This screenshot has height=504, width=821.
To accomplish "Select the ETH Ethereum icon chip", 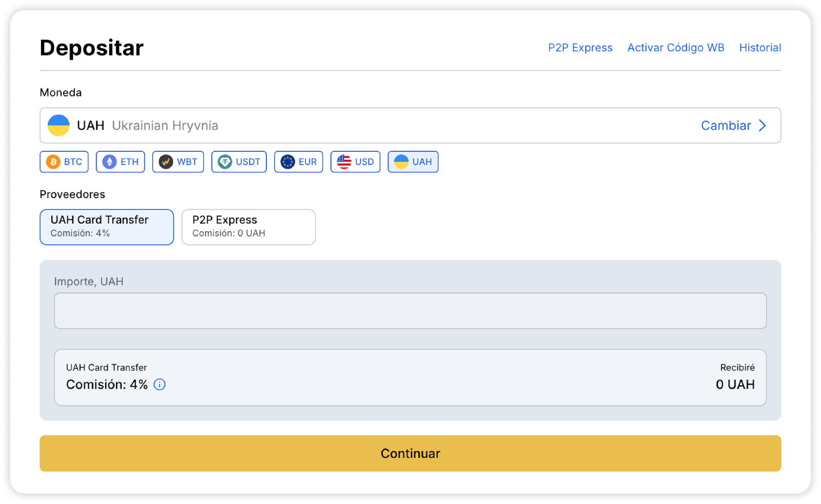I will (109, 162).
